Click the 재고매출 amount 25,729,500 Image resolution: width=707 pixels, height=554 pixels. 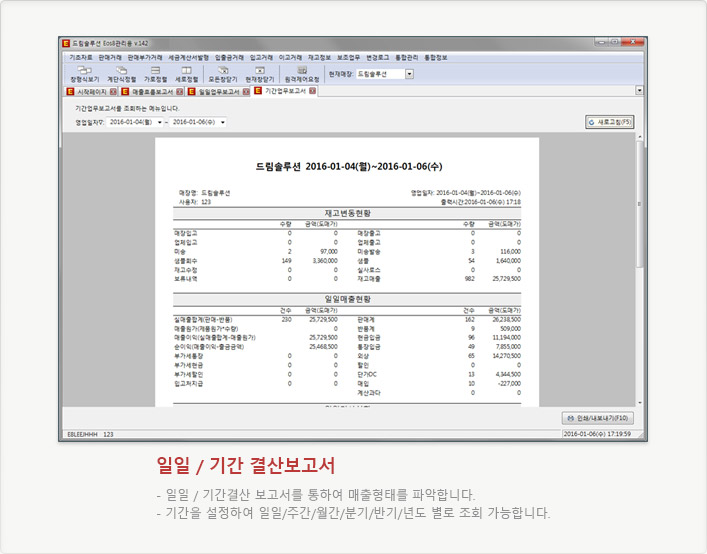pos(507,279)
